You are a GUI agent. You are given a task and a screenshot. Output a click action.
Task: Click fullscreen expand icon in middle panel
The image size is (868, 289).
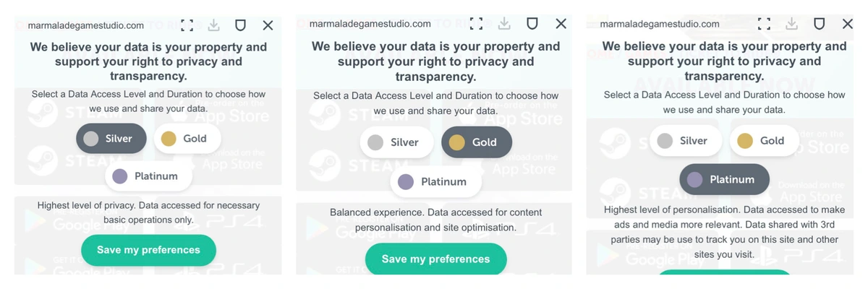pyautogui.click(x=476, y=24)
